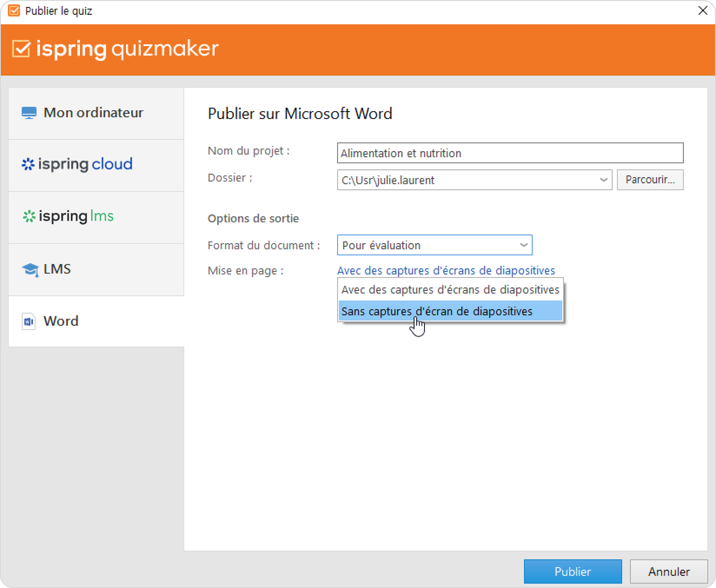This screenshot has height=588, width=716.
Task: Click the iSpring Cloud snowflake icon
Action: pos(28,164)
